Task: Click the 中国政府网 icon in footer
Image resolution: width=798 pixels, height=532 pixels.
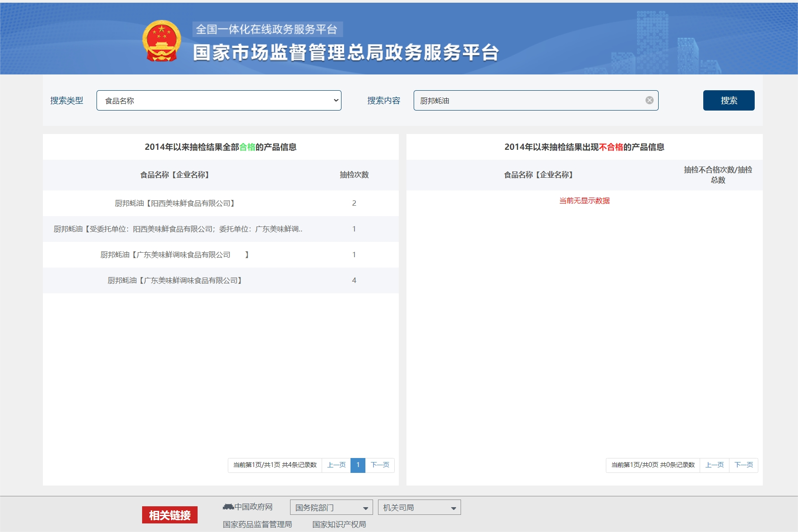Action: point(228,506)
